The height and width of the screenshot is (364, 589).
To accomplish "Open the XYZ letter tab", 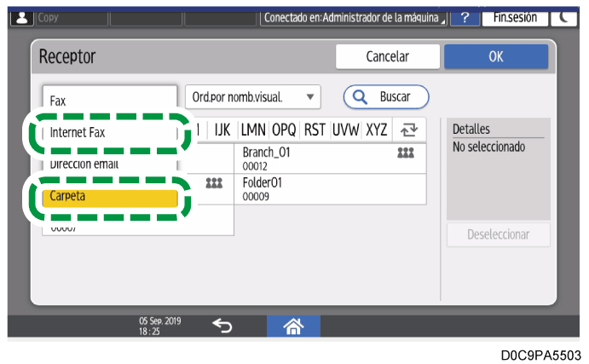I will [376, 130].
